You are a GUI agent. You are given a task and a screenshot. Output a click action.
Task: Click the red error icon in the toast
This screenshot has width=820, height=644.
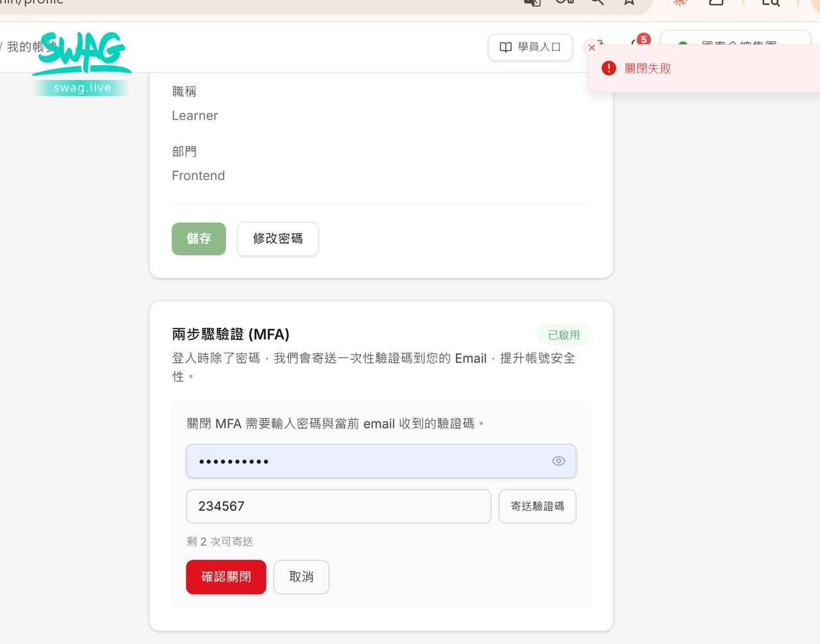(609, 68)
